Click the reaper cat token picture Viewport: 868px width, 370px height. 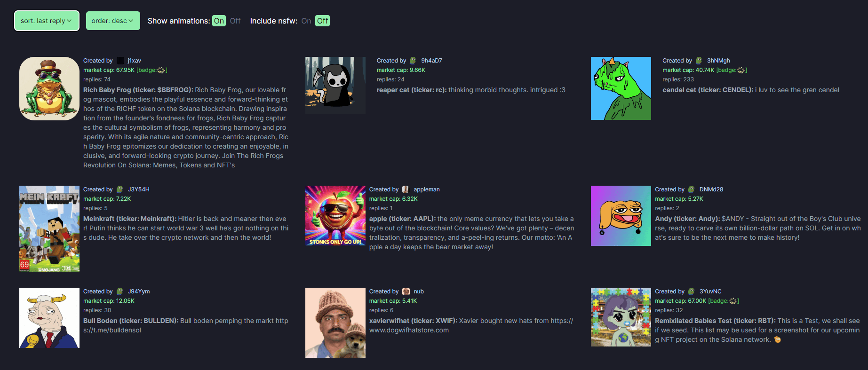click(335, 85)
